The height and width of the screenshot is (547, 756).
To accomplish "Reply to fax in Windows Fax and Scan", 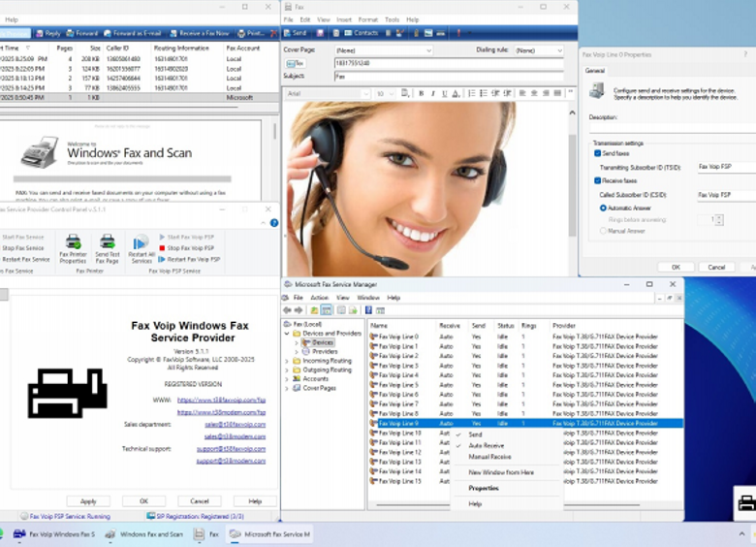I will [x=48, y=33].
